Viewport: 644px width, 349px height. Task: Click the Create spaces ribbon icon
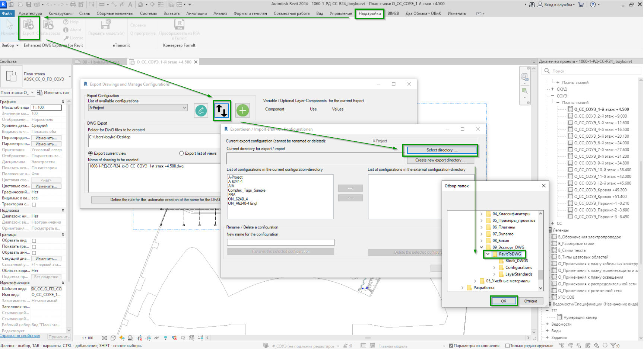[x=48, y=25]
